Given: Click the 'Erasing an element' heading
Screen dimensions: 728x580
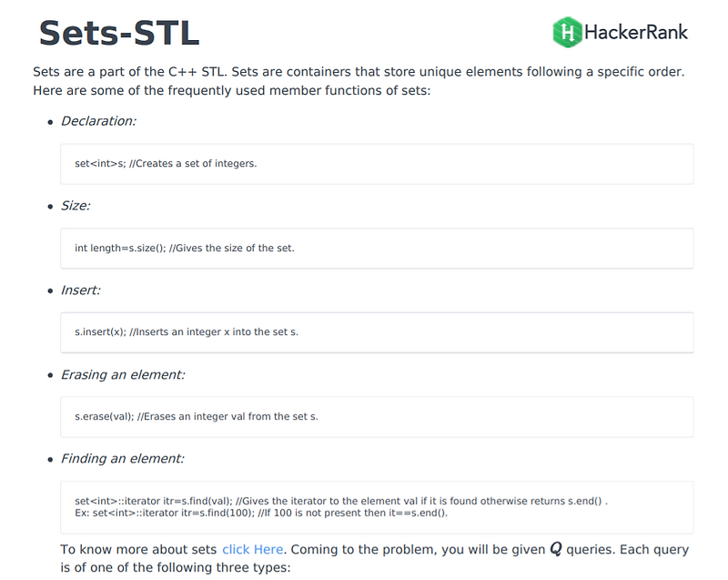Looking at the screenshot, I should 123,375.
